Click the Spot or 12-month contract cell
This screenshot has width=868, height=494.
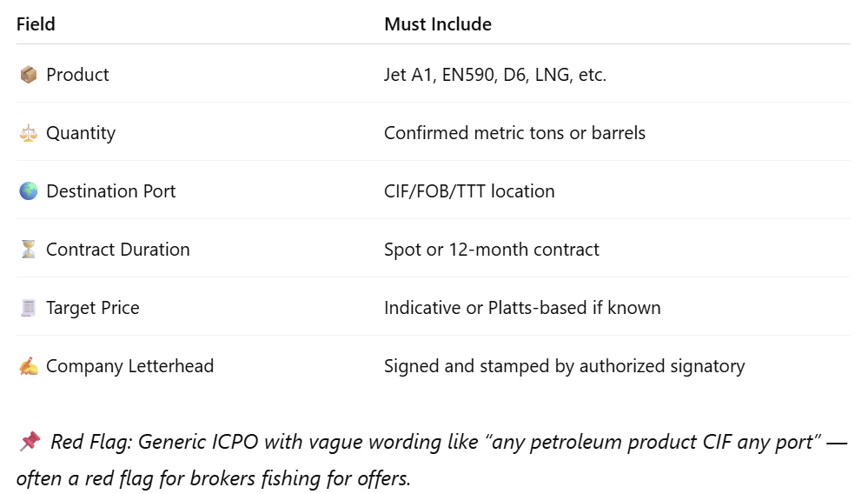coord(492,250)
